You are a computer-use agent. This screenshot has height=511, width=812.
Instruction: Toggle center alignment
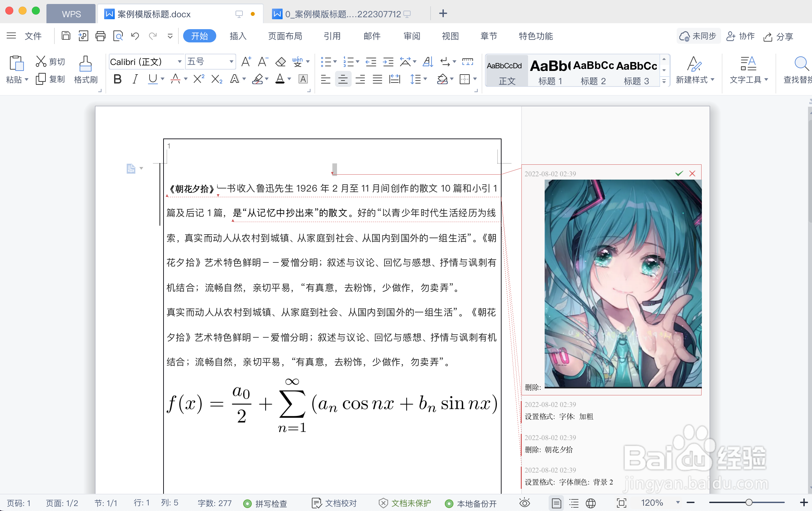click(343, 80)
